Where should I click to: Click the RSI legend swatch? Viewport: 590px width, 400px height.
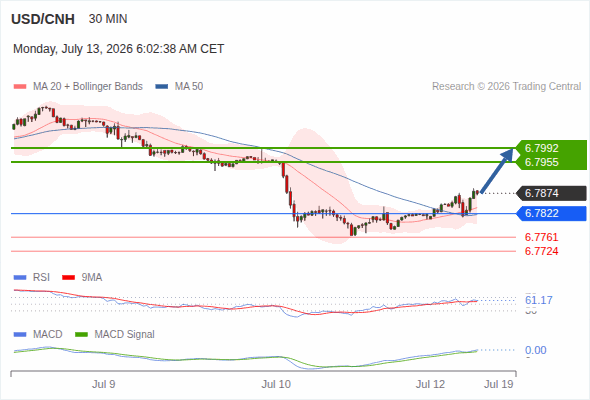click(x=20, y=278)
